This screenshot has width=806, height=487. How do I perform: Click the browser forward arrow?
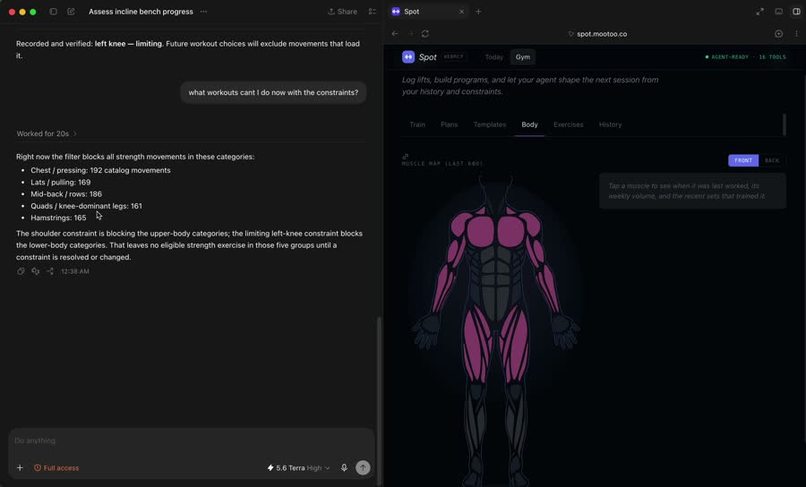coord(410,33)
